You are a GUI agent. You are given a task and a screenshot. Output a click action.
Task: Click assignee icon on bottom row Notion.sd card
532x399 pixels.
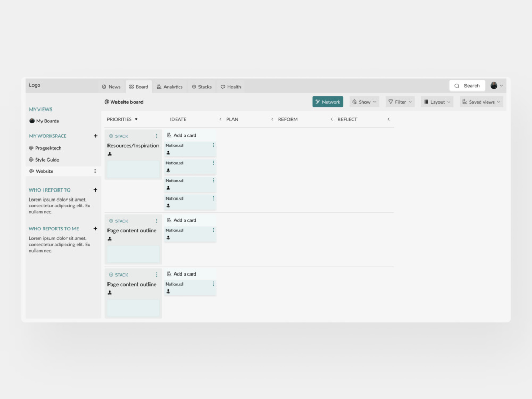[x=168, y=292]
